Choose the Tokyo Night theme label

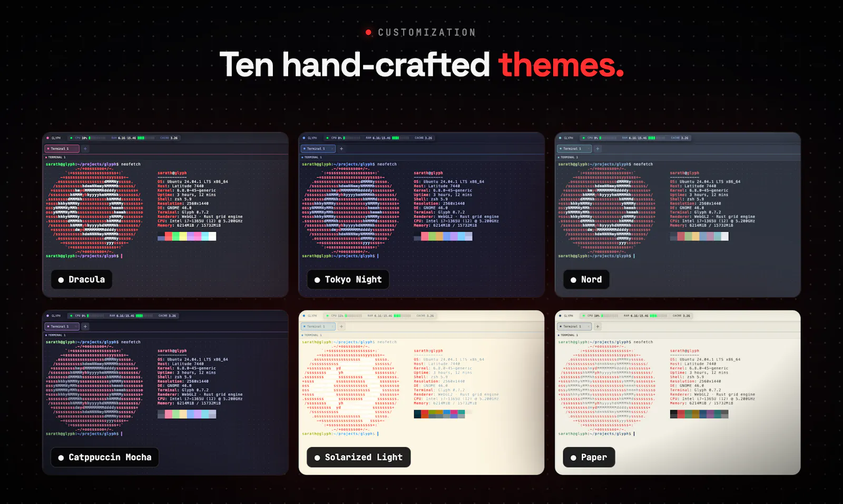coord(348,280)
